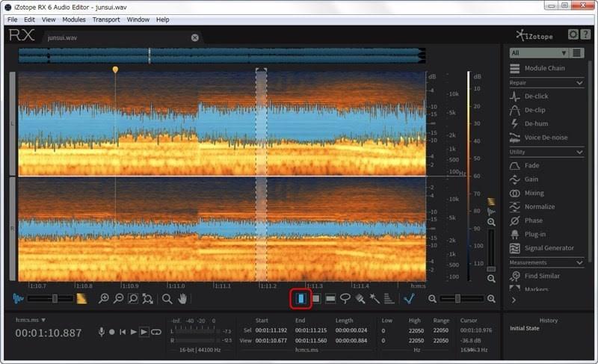Screen dimensions: 598x364
Task: Select the Harmonic selection tool
Action: pyautogui.click(x=389, y=299)
